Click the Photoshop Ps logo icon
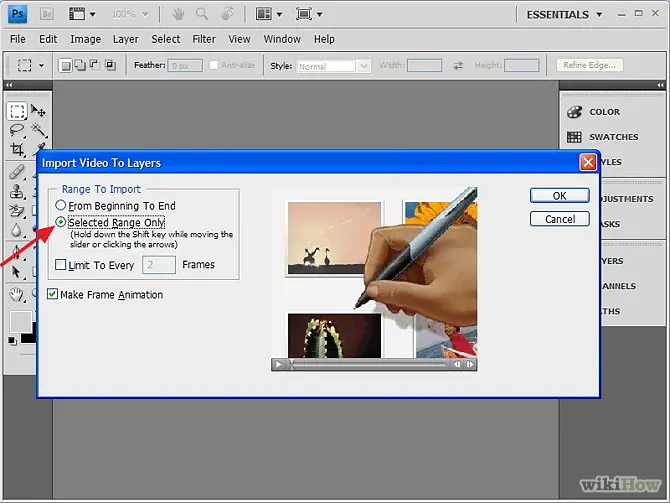 pyautogui.click(x=18, y=14)
